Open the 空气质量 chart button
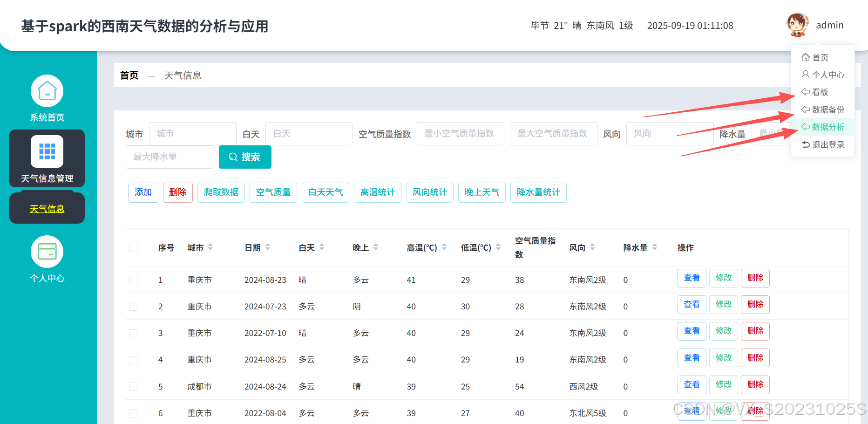This screenshot has width=868, height=424. (x=273, y=192)
